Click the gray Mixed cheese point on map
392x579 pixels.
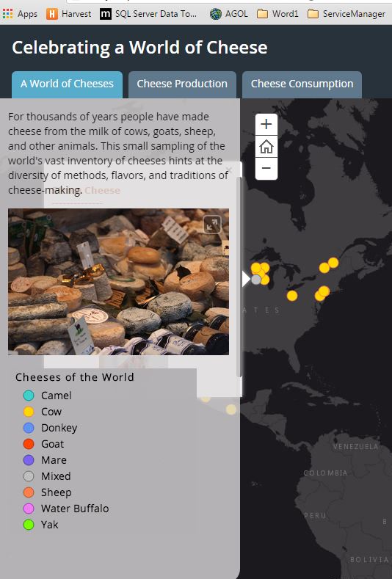255,280
